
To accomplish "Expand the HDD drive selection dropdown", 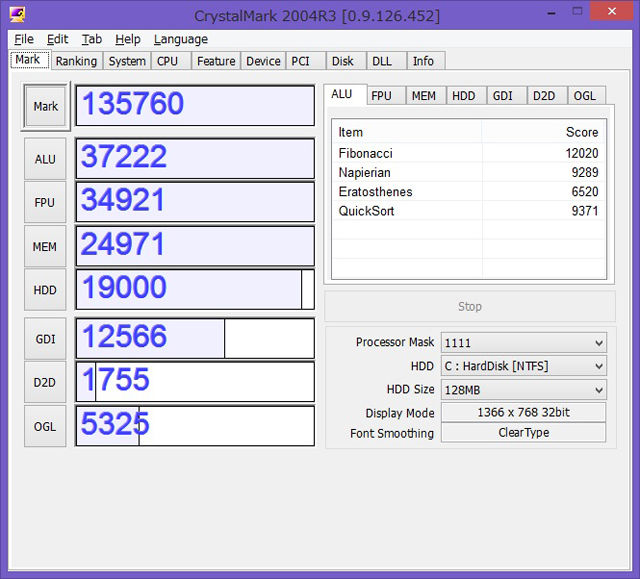I will 524,366.
